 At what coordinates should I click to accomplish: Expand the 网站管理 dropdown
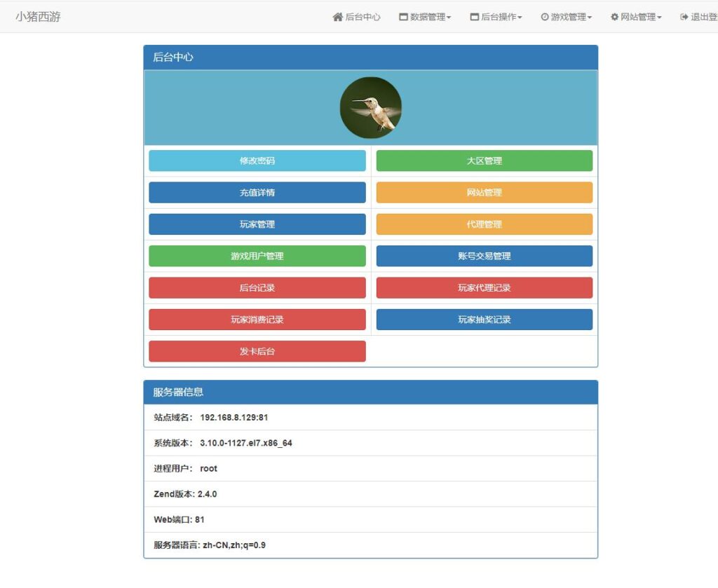[637, 17]
